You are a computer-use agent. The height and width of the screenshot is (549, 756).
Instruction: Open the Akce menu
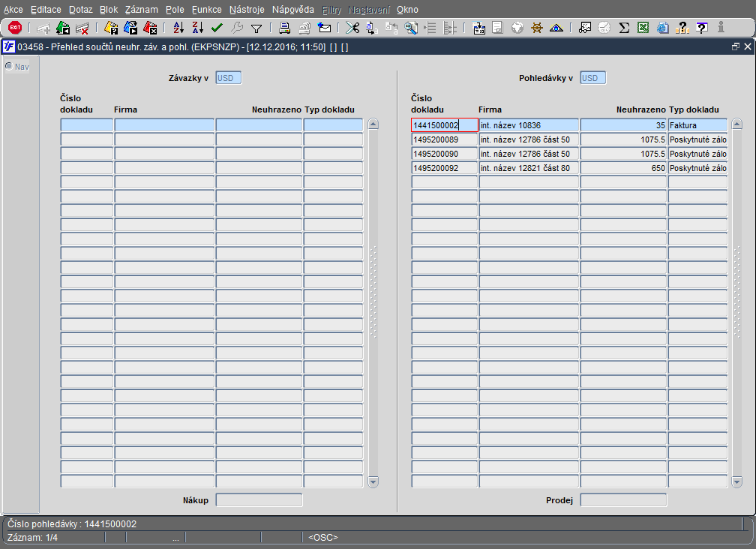click(13, 10)
